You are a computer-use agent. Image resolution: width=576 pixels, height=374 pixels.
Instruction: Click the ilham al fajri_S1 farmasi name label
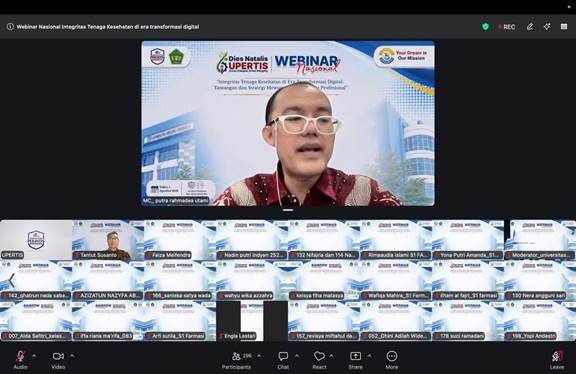(x=466, y=295)
